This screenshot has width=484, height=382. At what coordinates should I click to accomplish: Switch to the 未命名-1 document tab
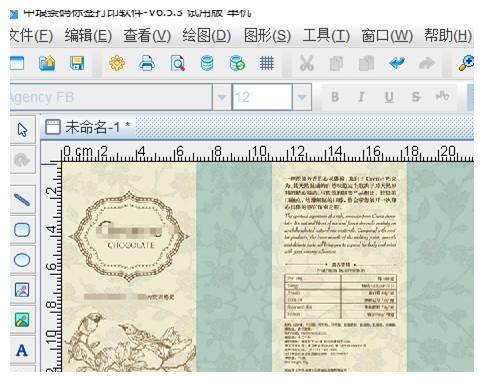click(x=88, y=127)
